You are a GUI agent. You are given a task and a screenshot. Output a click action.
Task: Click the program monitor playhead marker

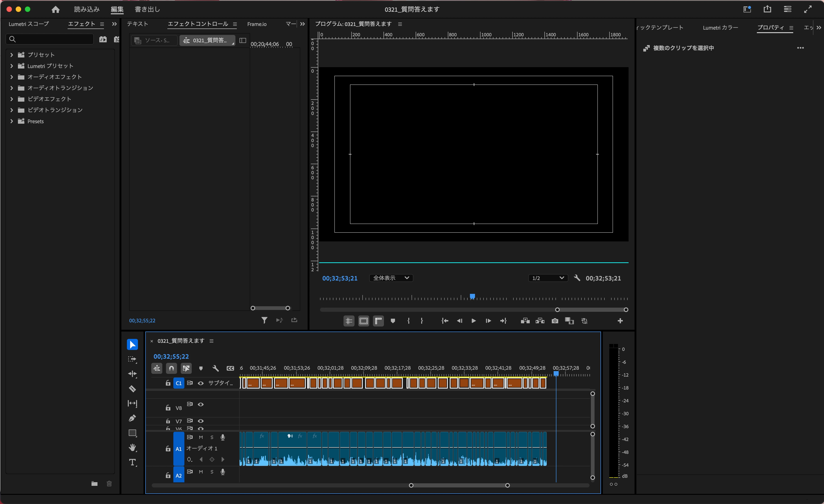(472, 296)
